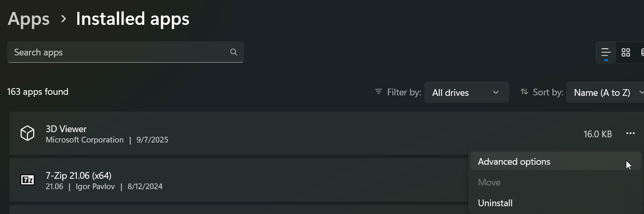Screen dimensions: 644x214
Task: Click the 3D Viewer cube icon
Action: point(27,134)
